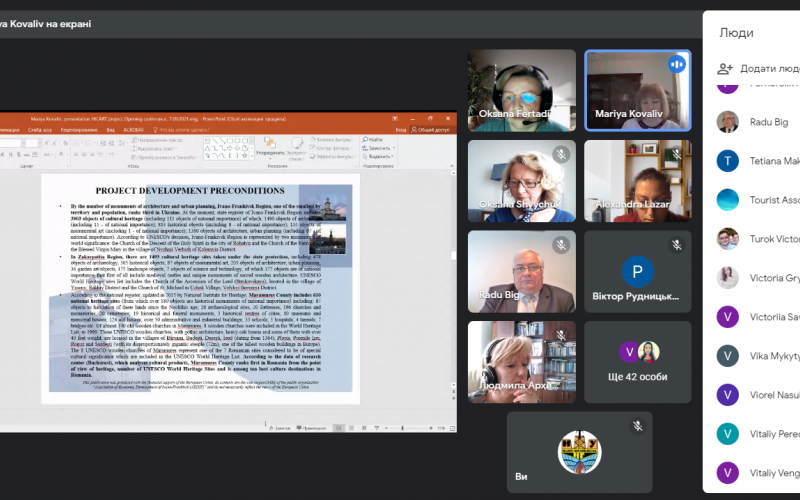The image size is (800, 500).
Task: Expand shapes gallery more arrow in PowerPoint
Action: tap(252, 157)
